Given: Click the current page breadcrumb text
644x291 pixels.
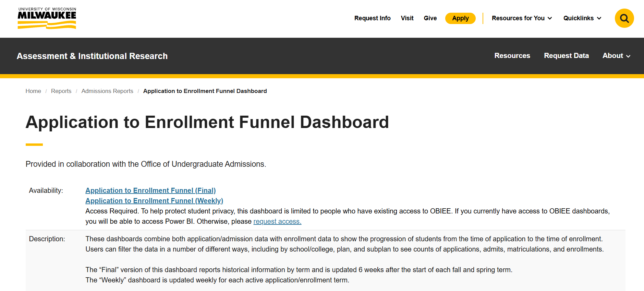Looking at the screenshot, I should coord(205,91).
